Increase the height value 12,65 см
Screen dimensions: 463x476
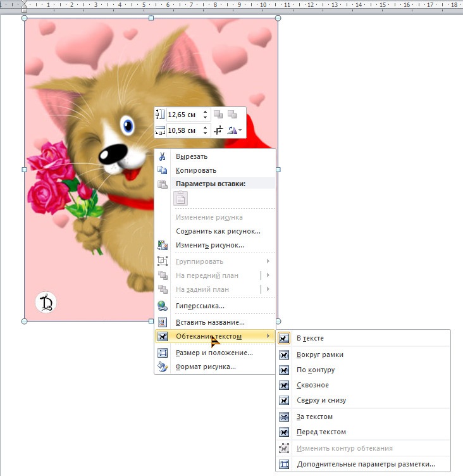click(x=206, y=112)
